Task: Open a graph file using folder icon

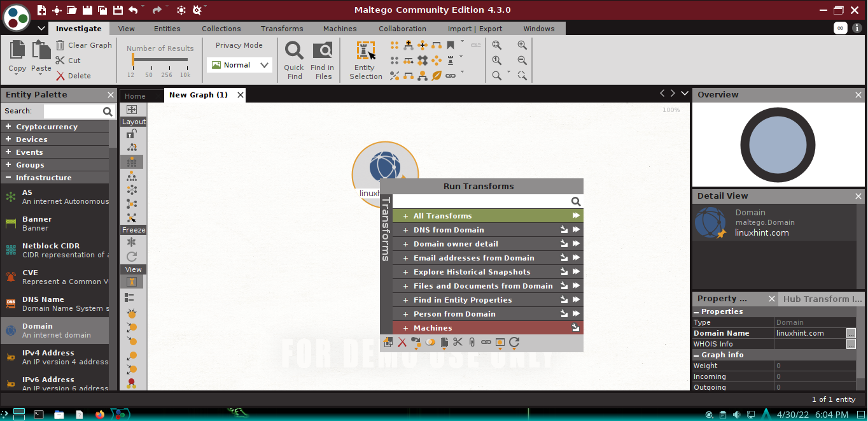Action: 72,10
